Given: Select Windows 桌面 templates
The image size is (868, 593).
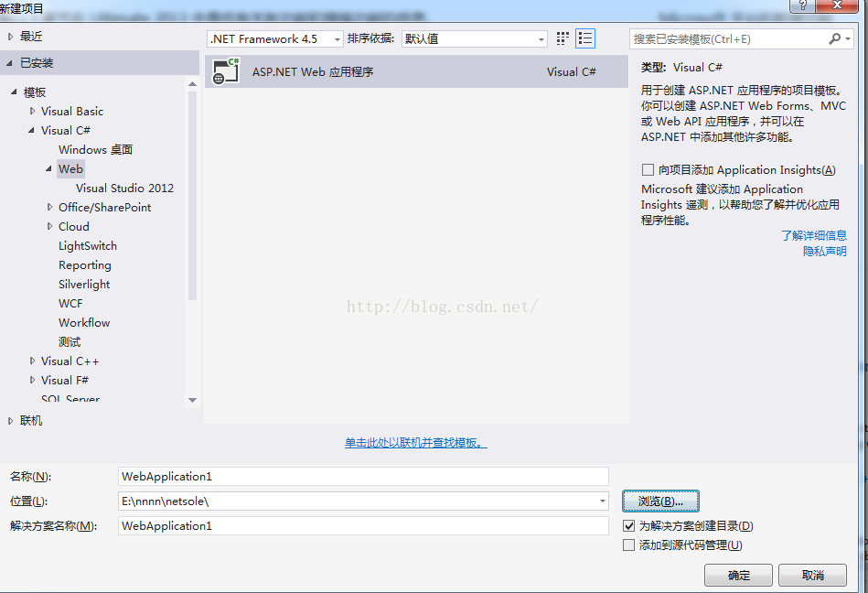Looking at the screenshot, I should tap(95, 149).
